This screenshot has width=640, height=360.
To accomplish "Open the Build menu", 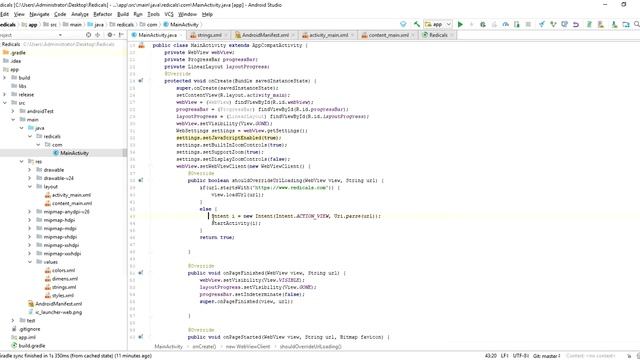I will [123, 14].
